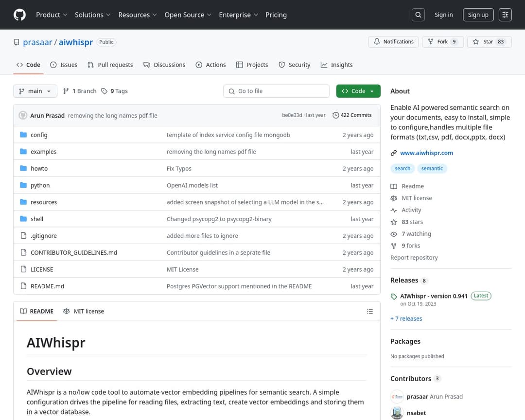525x420 pixels.
Task: Click the shell folder icon
Action: point(23,219)
